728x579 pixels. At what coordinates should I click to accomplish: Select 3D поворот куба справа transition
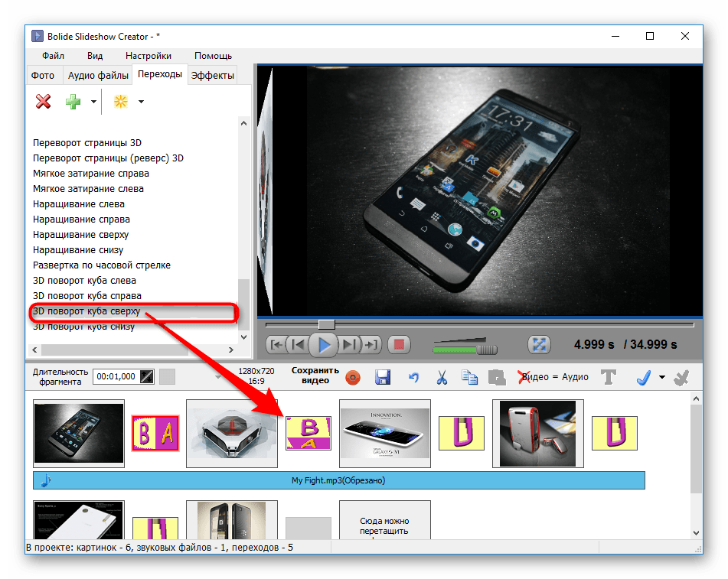click(x=87, y=296)
